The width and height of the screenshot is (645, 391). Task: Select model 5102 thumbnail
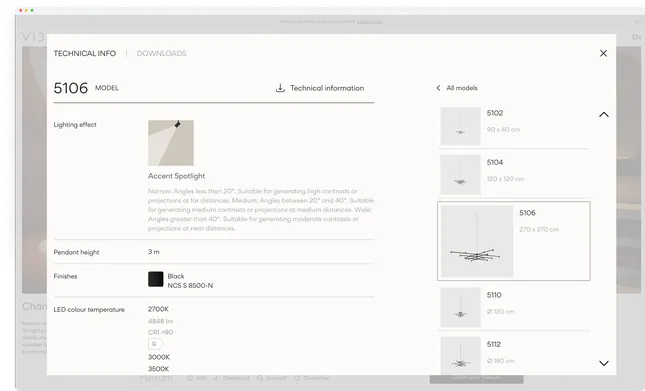pyautogui.click(x=460, y=126)
